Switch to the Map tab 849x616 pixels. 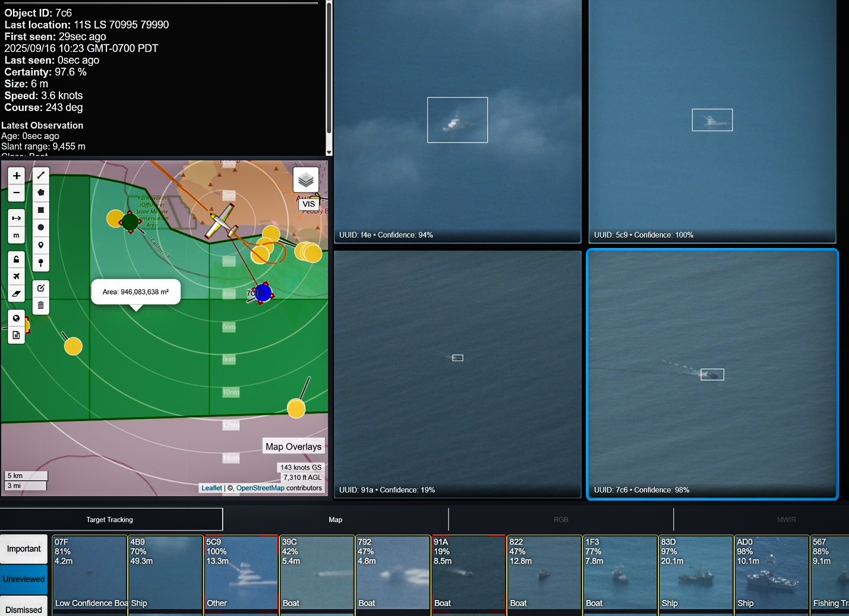tap(335, 520)
